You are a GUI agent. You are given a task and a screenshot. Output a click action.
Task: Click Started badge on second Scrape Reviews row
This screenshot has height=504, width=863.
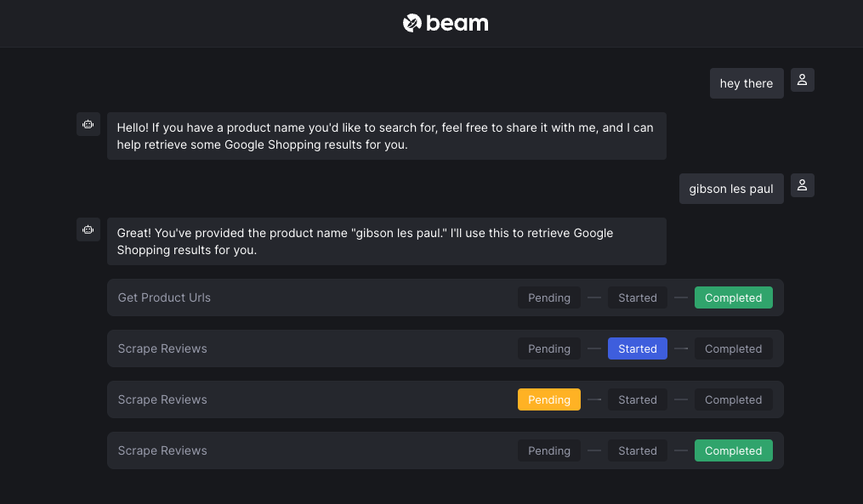pyautogui.click(x=638, y=399)
